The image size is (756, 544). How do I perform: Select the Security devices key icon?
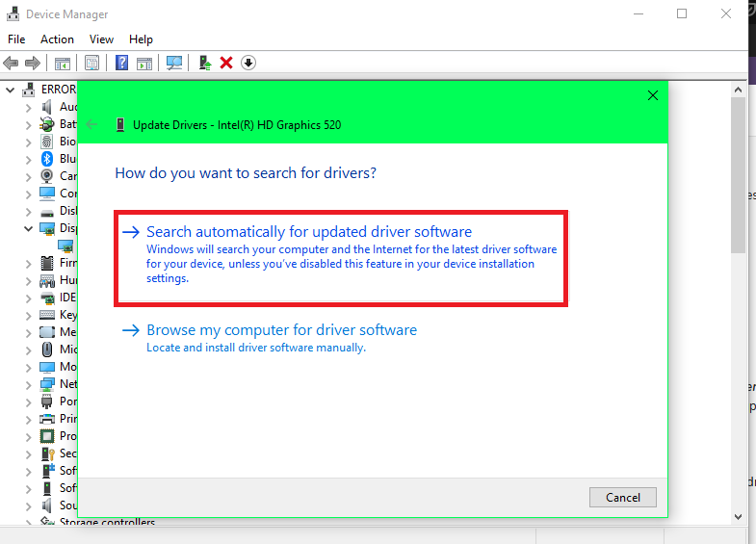coord(48,453)
